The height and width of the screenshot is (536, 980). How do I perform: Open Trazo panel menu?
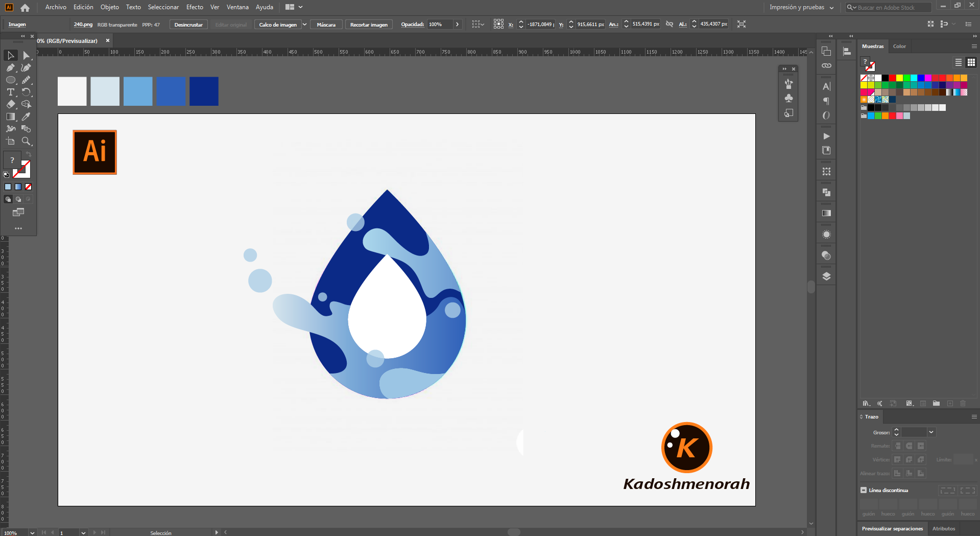coord(974,417)
